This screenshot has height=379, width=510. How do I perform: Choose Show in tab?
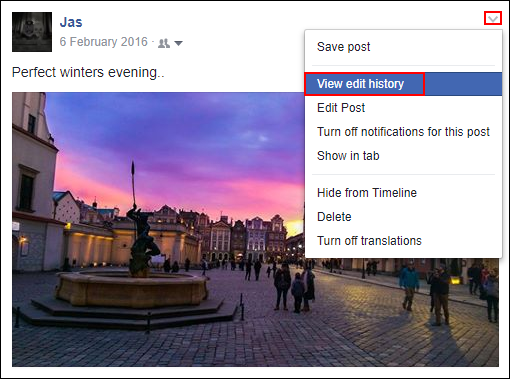(403, 156)
